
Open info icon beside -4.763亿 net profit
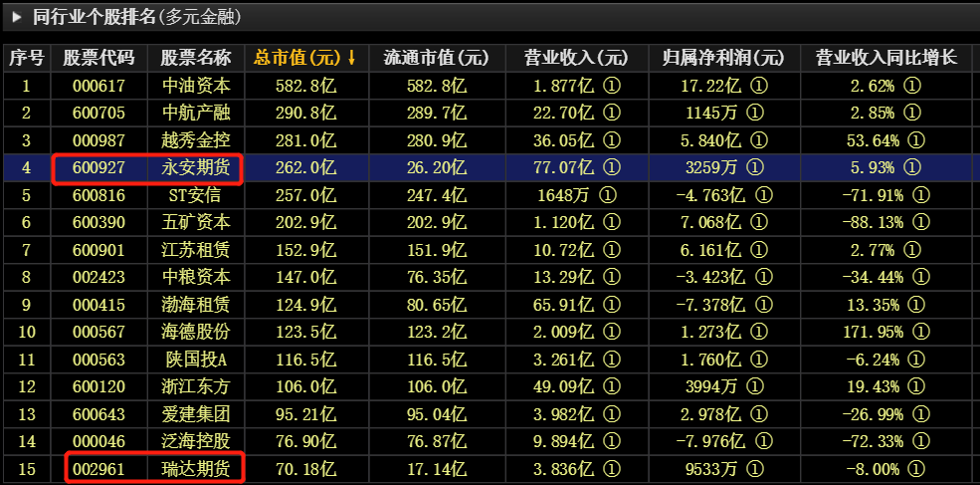[763, 195]
